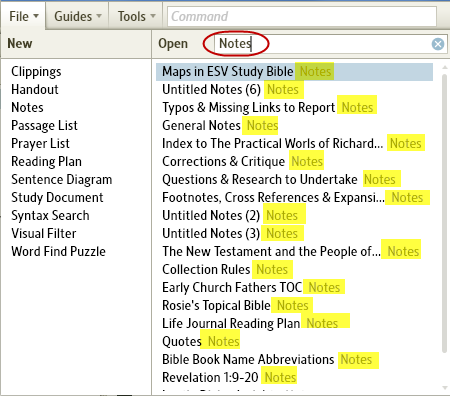Create a new Visual Filter
Image resolution: width=450 pixels, height=396 pixels.
[x=44, y=233]
